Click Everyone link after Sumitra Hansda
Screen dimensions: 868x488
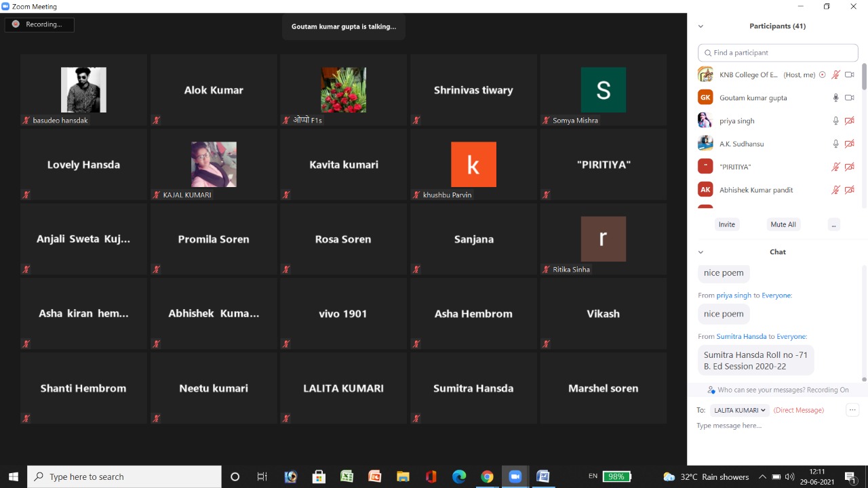point(791,336)
